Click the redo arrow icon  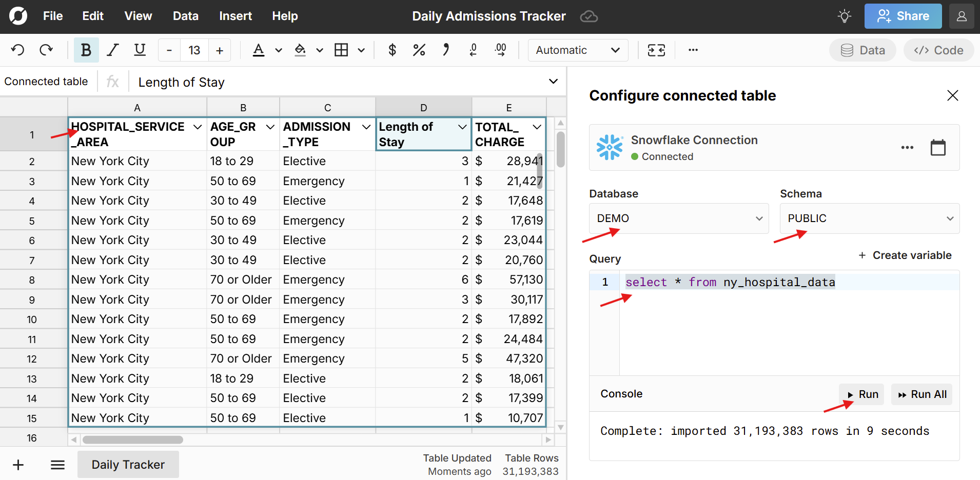(x=46, y=50)
